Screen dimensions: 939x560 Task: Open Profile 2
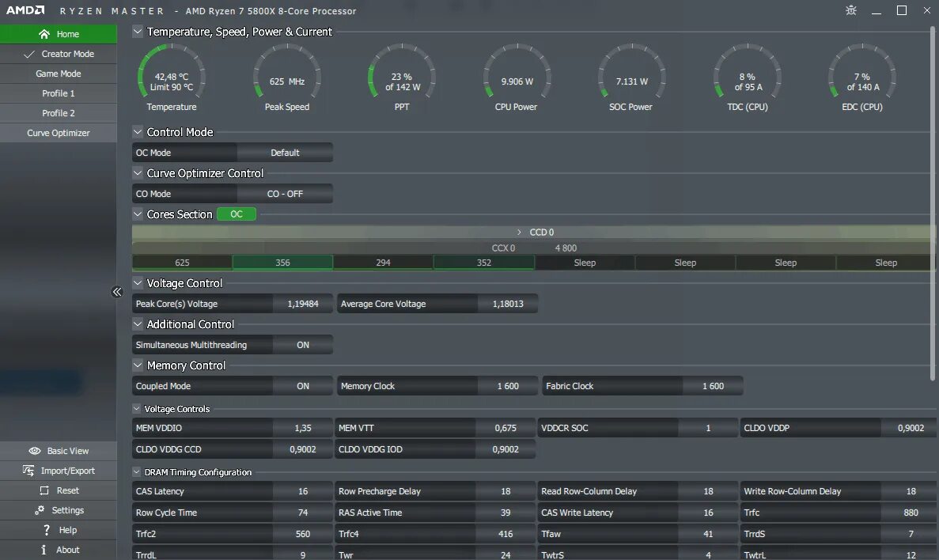[59, 113]
